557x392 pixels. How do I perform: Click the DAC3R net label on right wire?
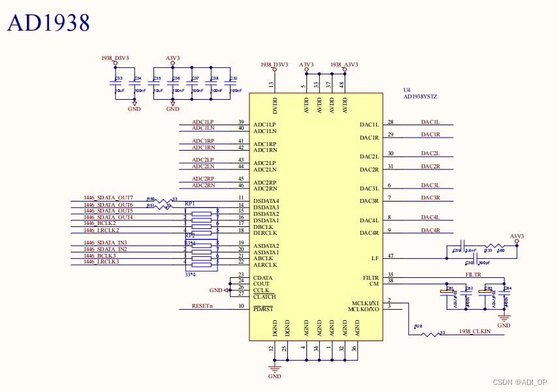coord(430,198)
